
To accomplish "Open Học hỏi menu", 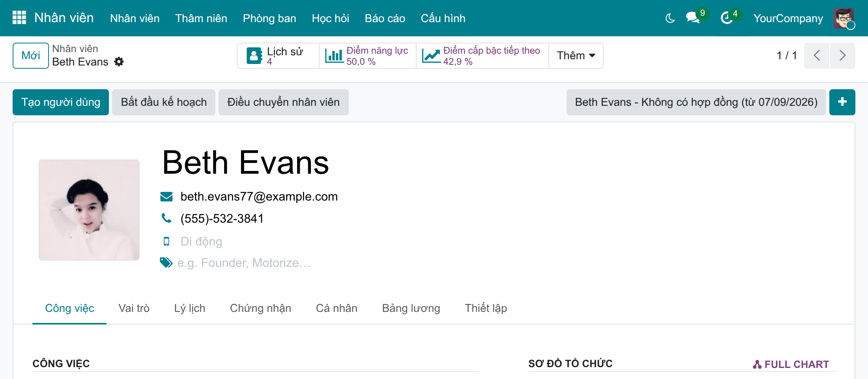I will point(331,18).
